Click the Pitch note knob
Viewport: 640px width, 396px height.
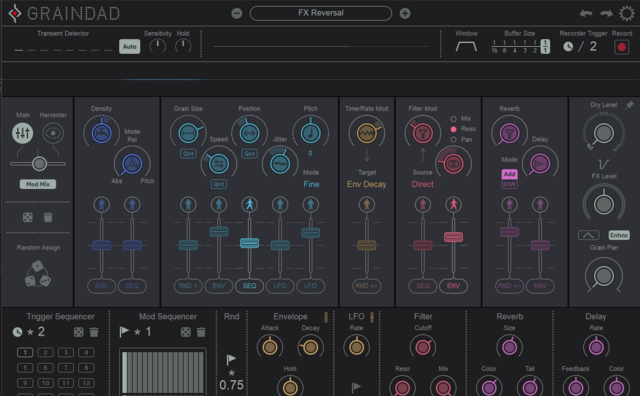[311, 133]
